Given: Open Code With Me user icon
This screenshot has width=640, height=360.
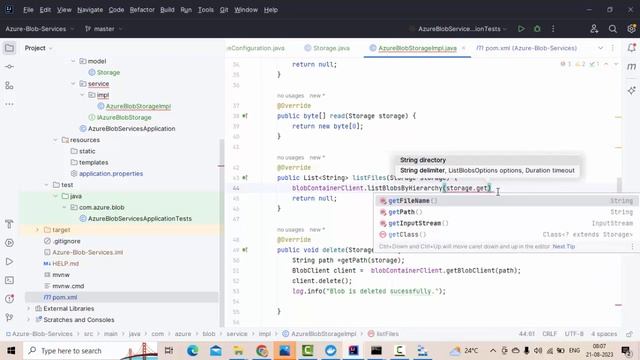Looking at the screenshot, I should click(594, 29).
